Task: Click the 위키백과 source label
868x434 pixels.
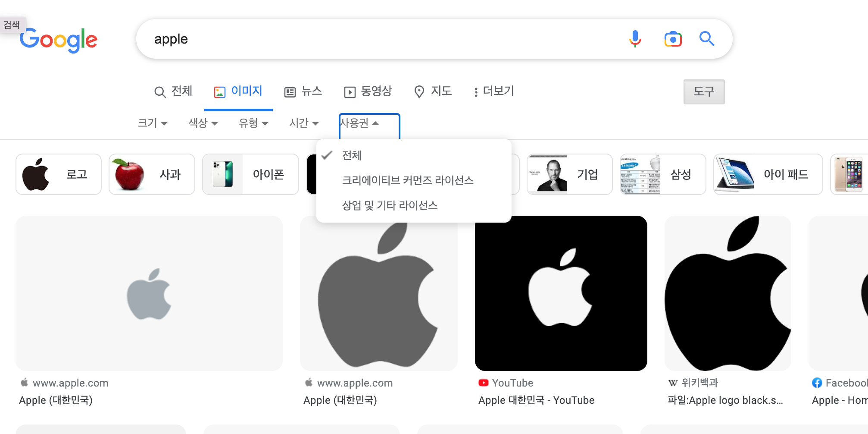Action: click(x=700, y=383)
